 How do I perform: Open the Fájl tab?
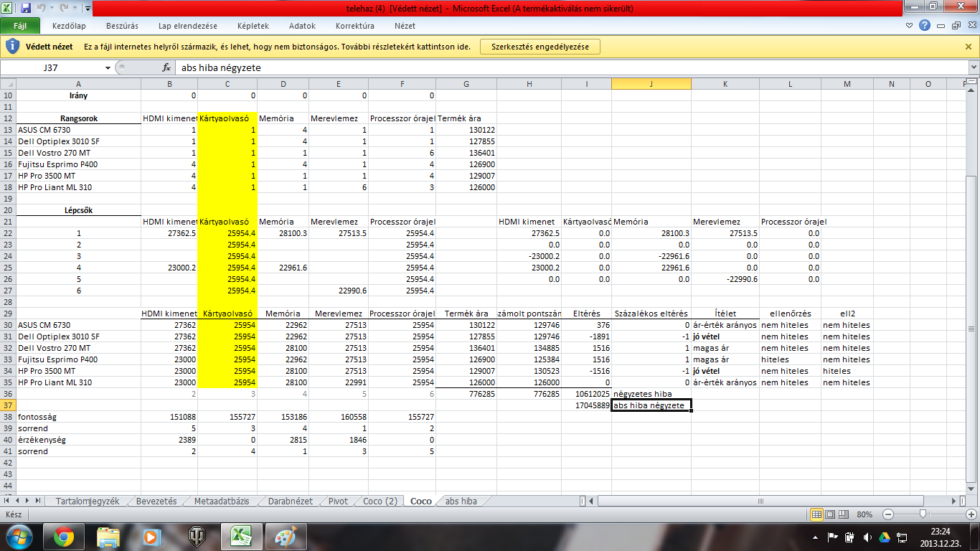click(x=20, y=26)
